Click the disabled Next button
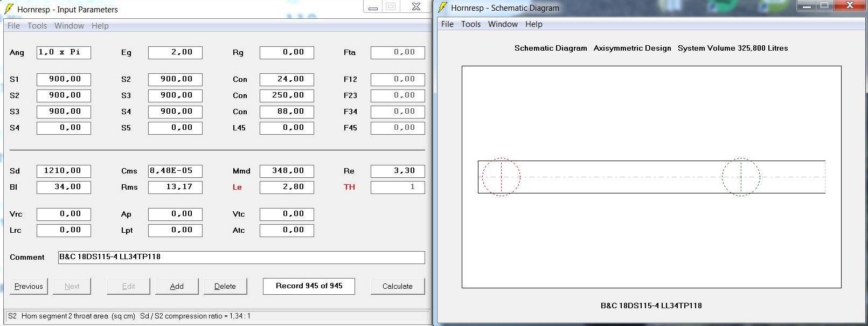Image resolution: width=868 pixels, height=326 pixels. coord(72,286)
